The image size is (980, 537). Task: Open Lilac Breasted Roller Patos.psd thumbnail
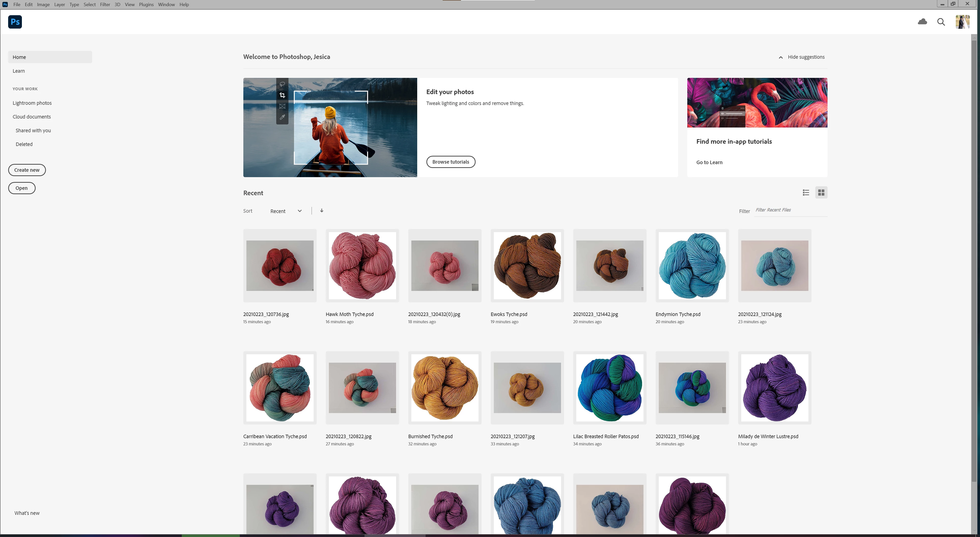(609, 388)
